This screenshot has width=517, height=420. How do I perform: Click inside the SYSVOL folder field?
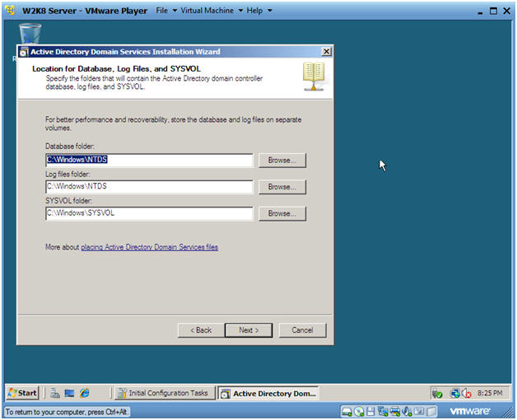[x=149, y=213]
